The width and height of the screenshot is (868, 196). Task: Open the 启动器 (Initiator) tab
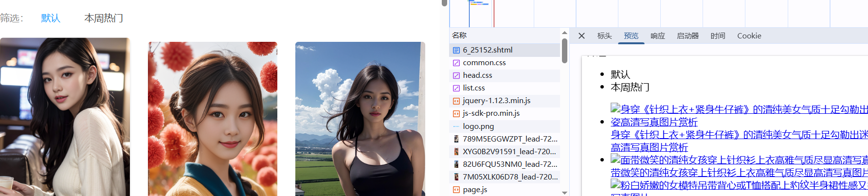pos(687,36)
